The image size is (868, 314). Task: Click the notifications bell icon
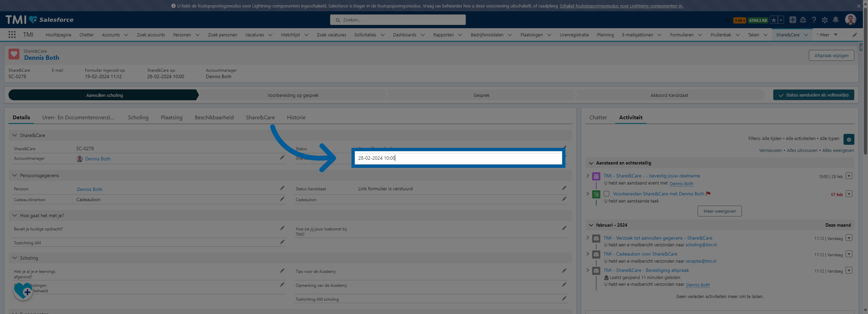point(835,20)
